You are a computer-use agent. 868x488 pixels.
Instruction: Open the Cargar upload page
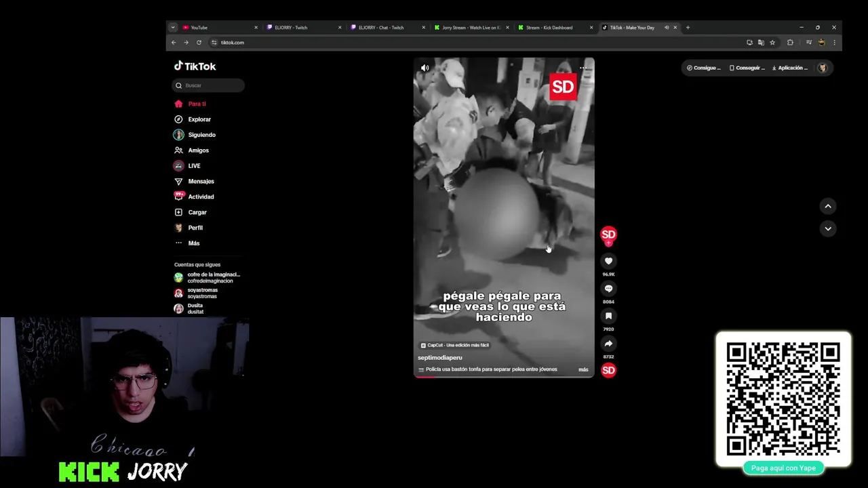pos(191,212)
